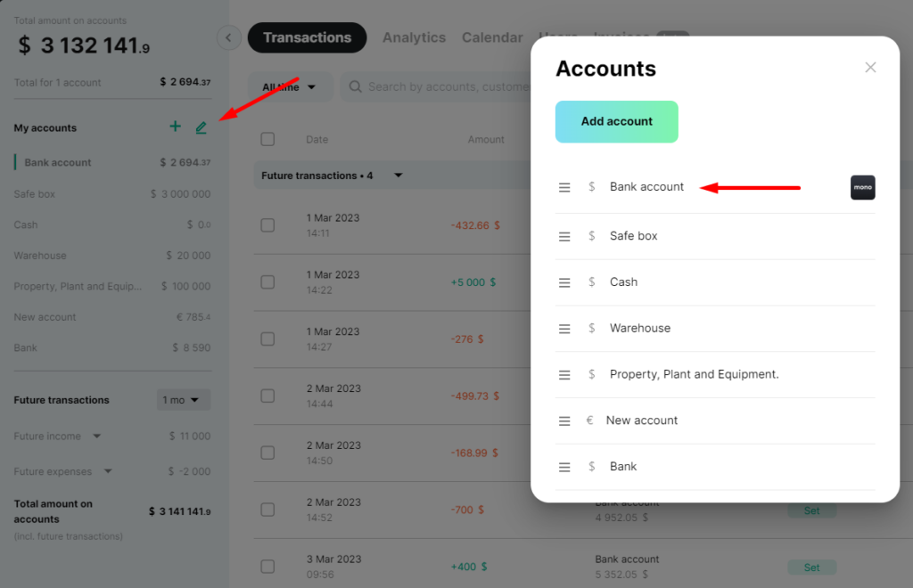Open the 1 mo period dropdown
Viewport: 913px width, 588px height.
[x=184, y=399]
